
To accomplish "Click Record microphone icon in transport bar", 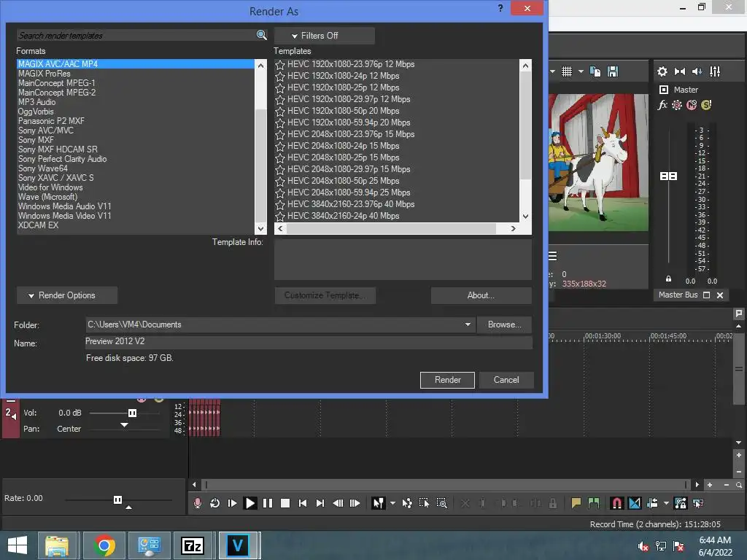I will click(197, 503).
